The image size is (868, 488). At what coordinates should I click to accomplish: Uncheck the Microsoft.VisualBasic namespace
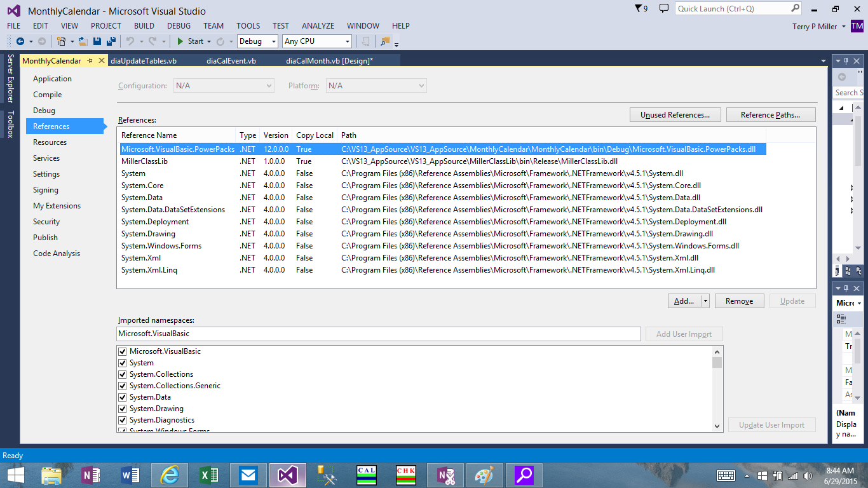pos(123,351)
